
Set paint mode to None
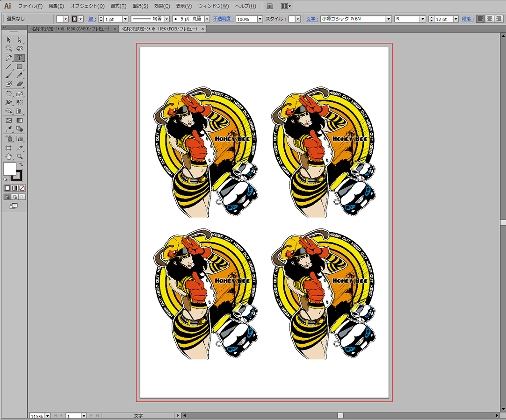(22, 188)
